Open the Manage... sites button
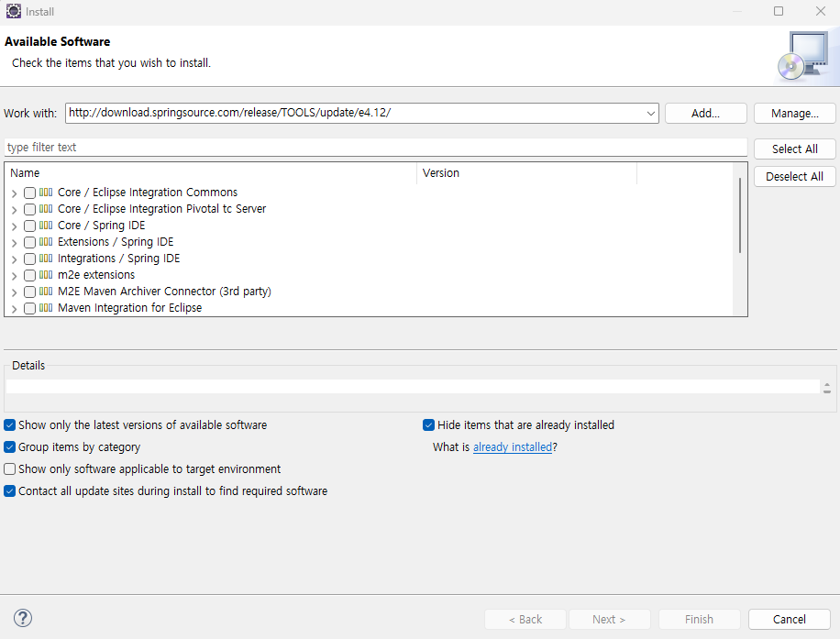Image resolution: width=840 pixels, height=639 pixels. (x=794, y=114)
